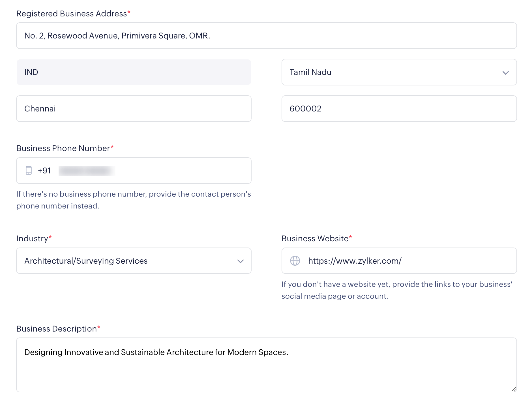532x400 pixels.
Task: Click the Tamil Nadu state text
Action: (x=310, y=72)
